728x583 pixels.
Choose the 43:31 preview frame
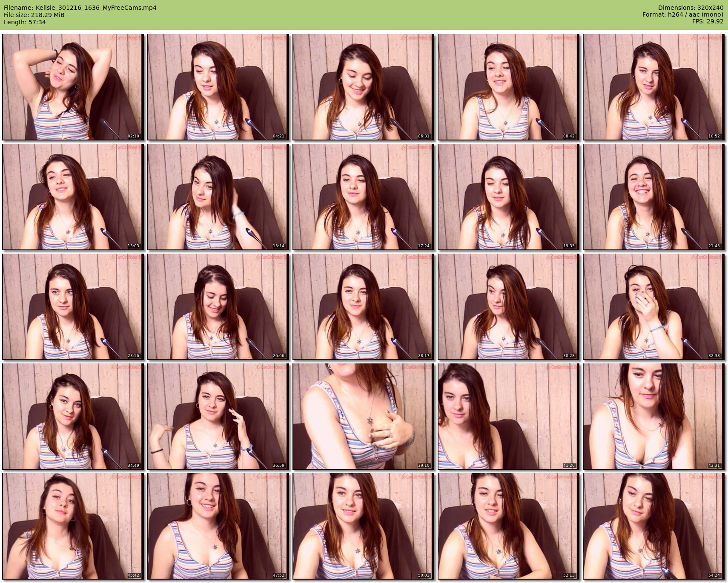(x=654, y=416)
